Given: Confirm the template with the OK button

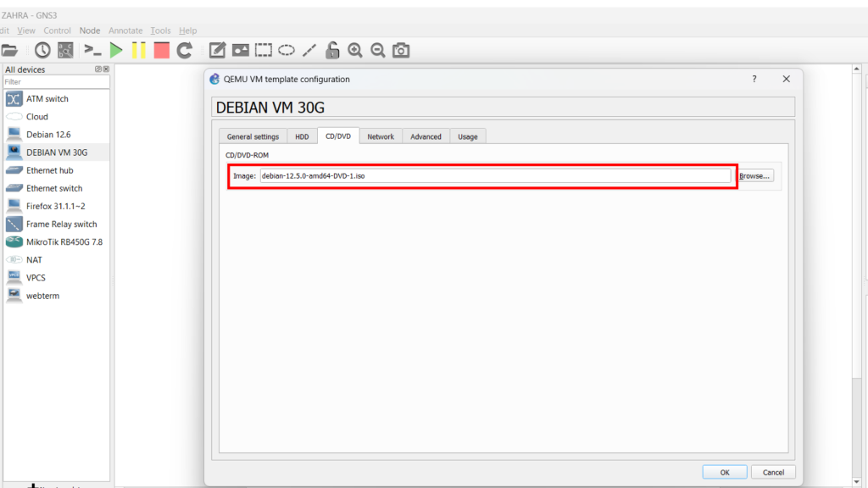Looking at the screenshot, I should [724, 472].
